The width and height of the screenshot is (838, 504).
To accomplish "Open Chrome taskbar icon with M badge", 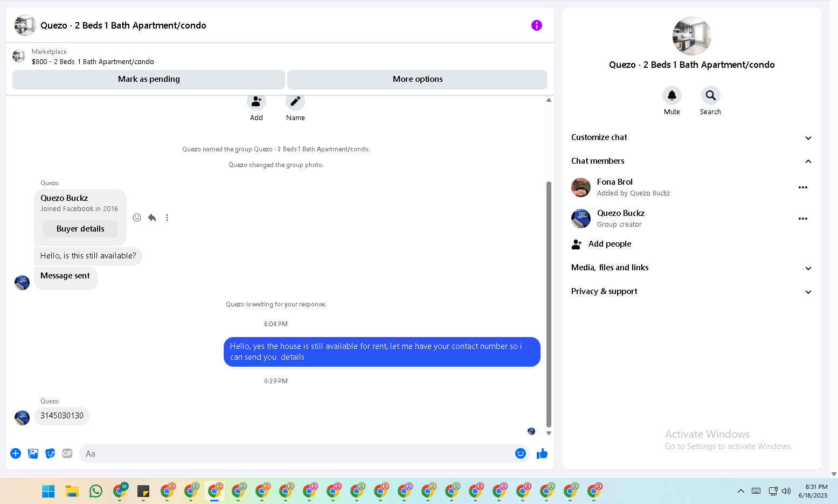I will pos(120,491).
